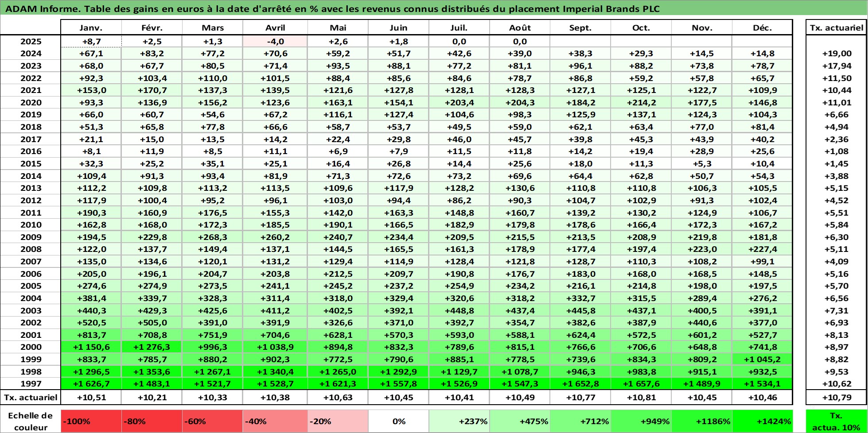Click the Sept. column header

580,27
